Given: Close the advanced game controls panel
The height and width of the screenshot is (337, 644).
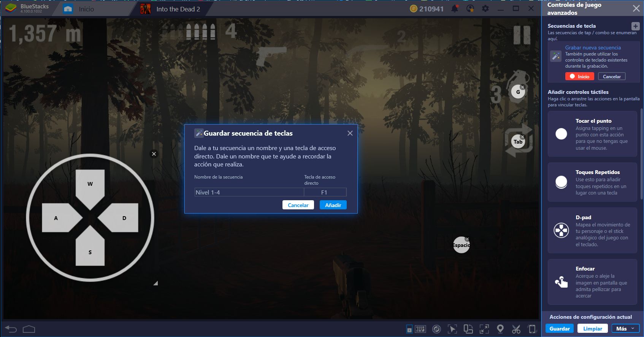Looking at the screenshot, I should click(636, 8).
